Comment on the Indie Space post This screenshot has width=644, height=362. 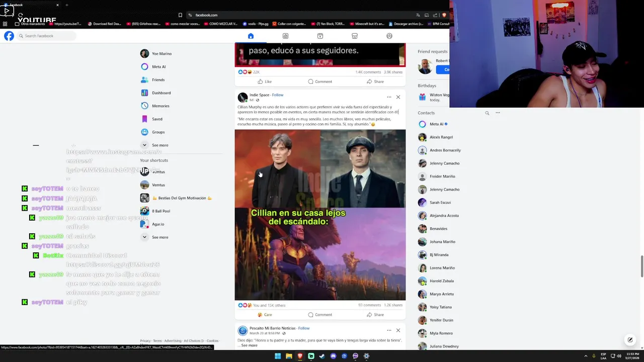320,315
